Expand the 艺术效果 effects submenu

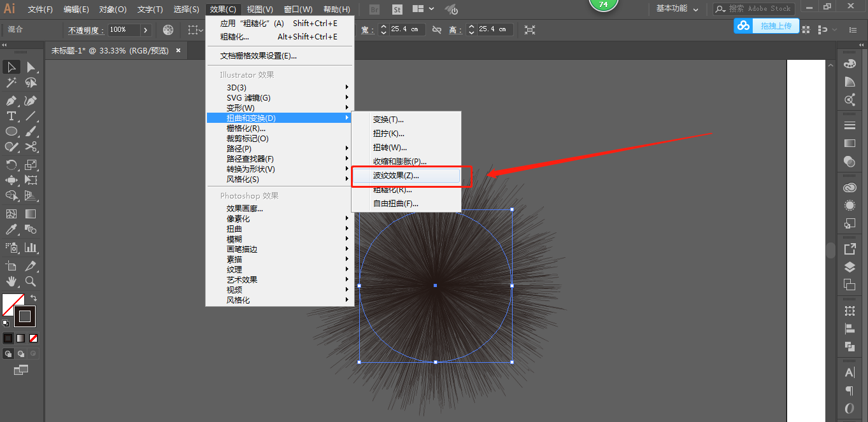(x=280, y=279)
